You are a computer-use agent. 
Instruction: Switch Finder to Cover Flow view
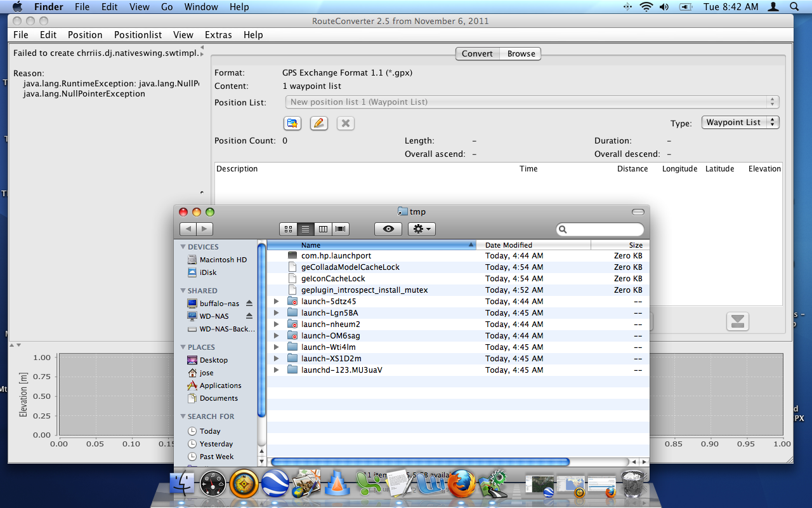point(341,229)
